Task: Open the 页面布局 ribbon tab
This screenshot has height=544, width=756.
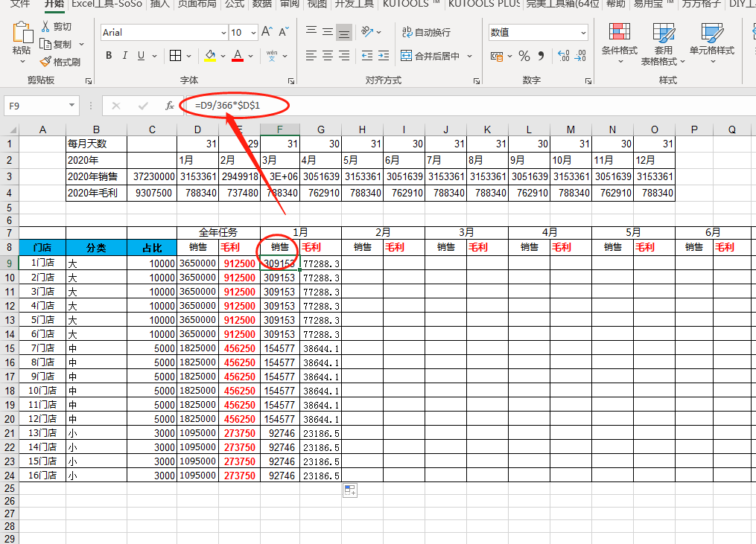Action: click(x=197, y=4)
